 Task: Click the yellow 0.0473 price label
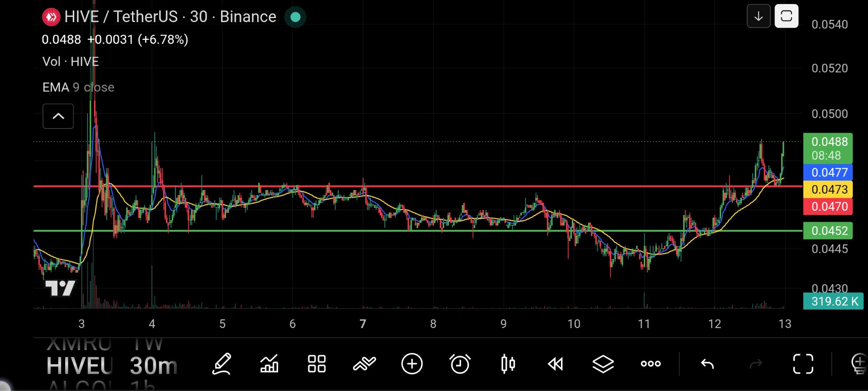tap(828, 190)
